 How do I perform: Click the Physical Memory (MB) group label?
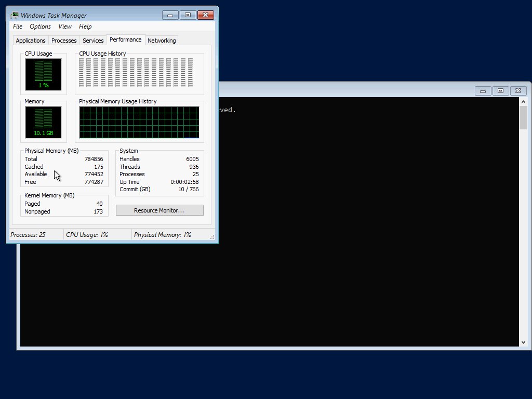[x=51, y=151]
